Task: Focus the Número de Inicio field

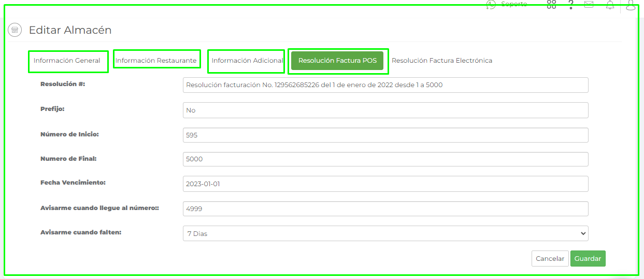Action: [385, 135]
